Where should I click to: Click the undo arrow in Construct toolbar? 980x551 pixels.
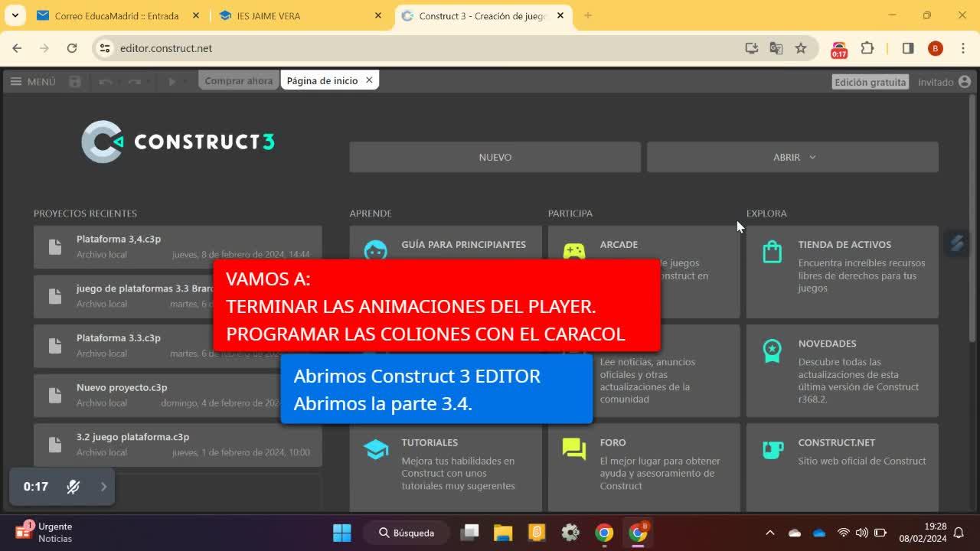point(106,81)
